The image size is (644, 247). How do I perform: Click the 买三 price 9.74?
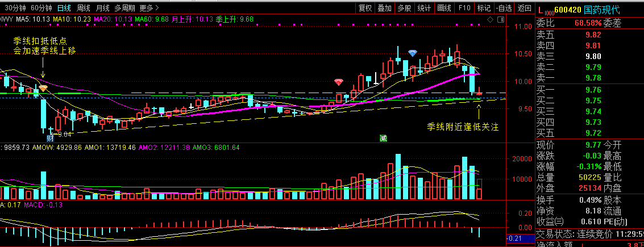[x=593, y=112]
